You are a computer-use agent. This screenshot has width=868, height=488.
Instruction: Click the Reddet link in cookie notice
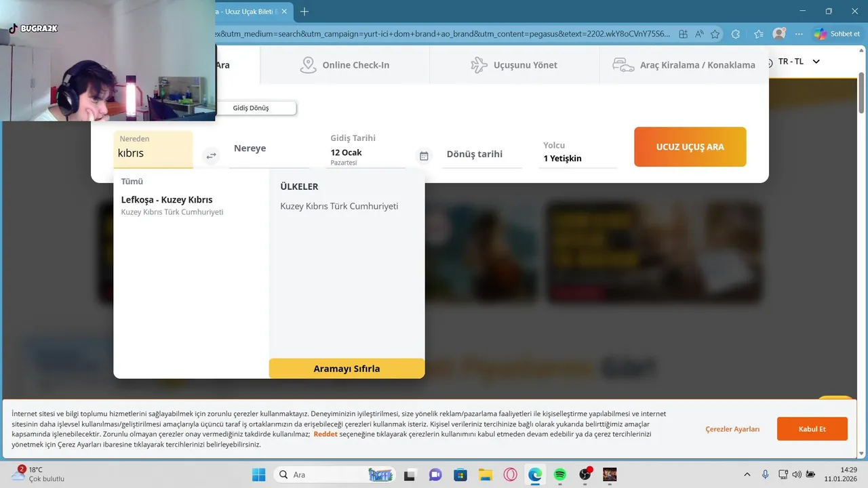tap(325, 434)
